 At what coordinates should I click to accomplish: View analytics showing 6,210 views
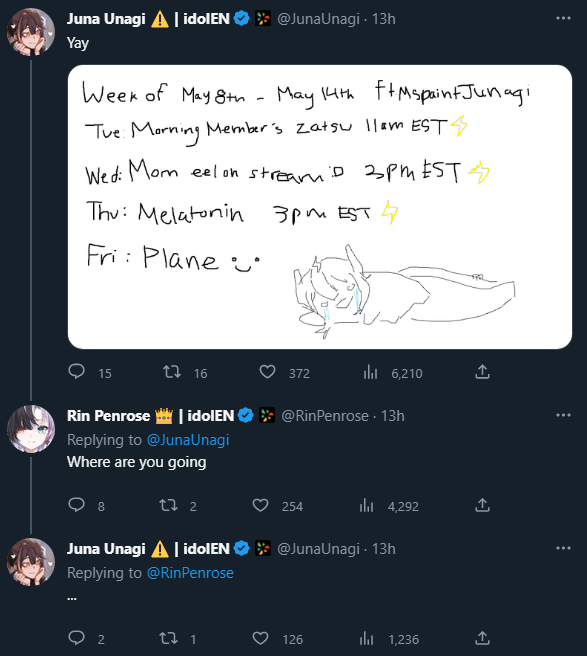(370, 372)
